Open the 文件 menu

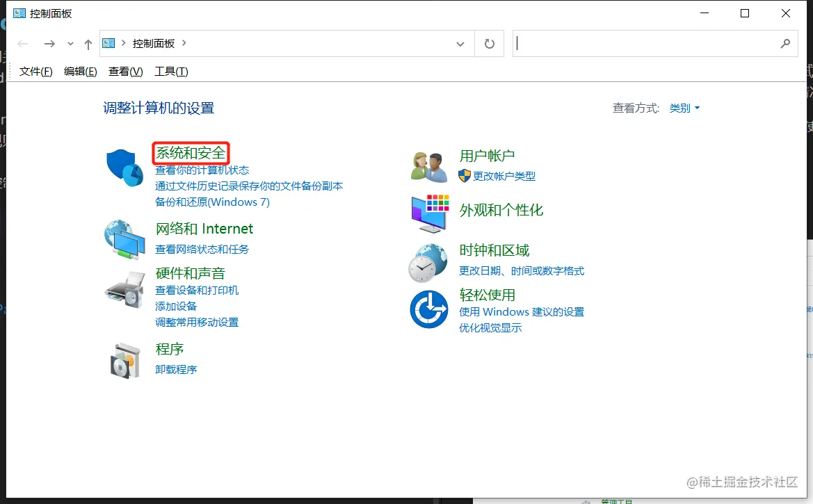[35, 70]
